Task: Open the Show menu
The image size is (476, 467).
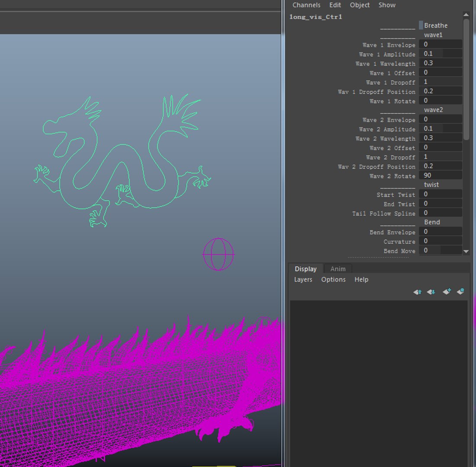Action: coord(387,5)
